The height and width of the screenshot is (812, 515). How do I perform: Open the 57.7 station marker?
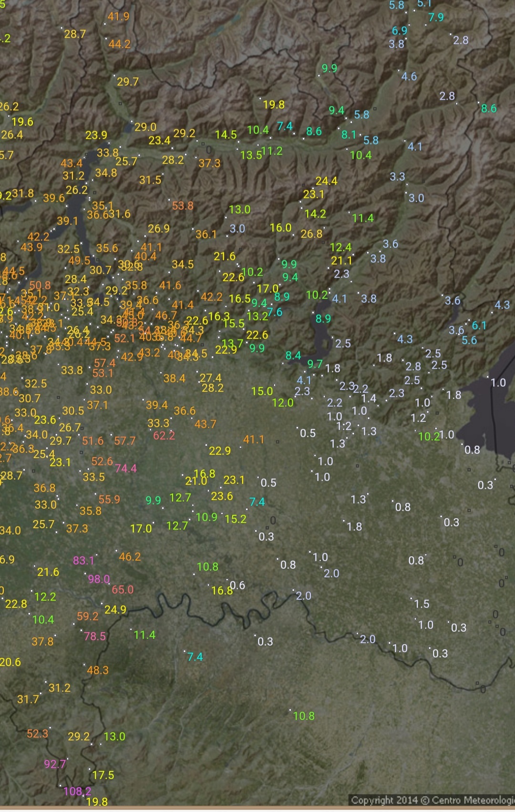pos(124,441)
